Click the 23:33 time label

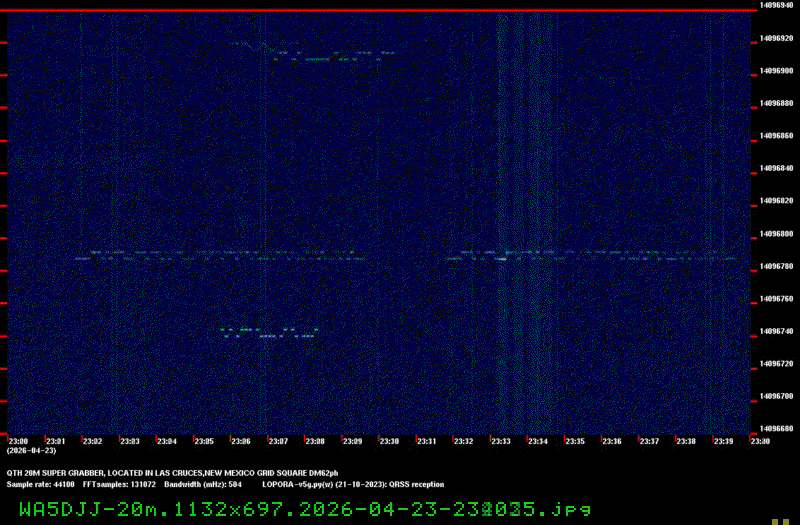pos(500,441)
